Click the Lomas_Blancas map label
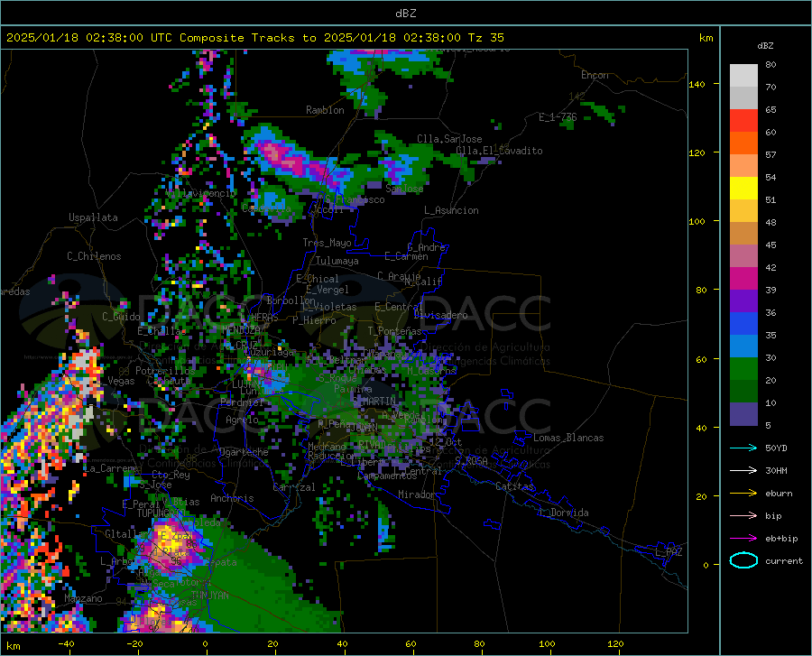Screen dimensions: 812x656 tap(568, 438)
